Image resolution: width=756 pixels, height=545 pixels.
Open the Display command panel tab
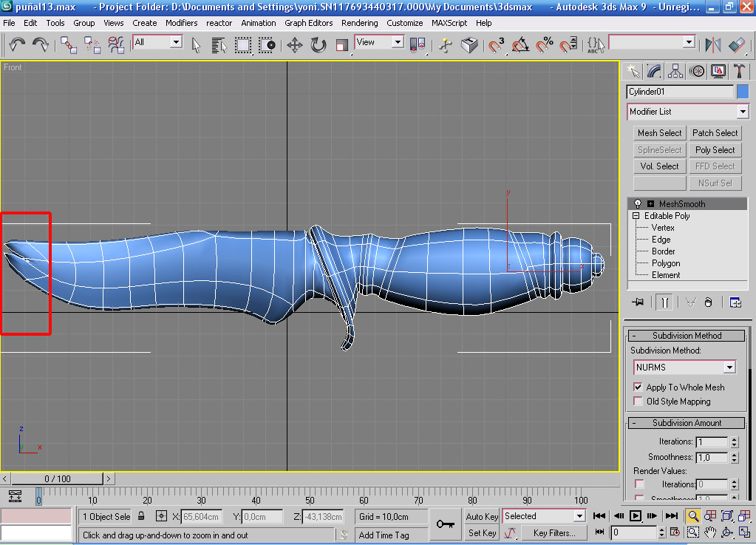(718, 71)
